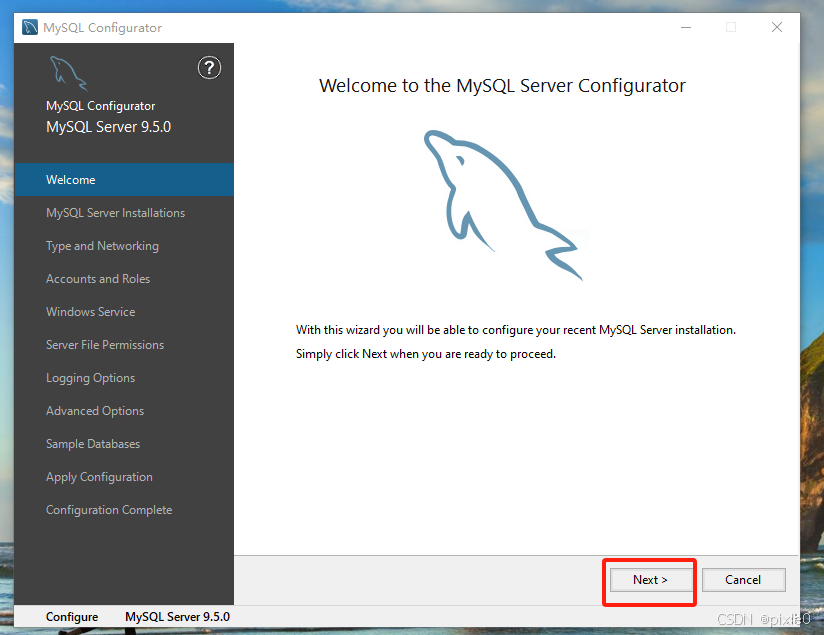
Task: Close the MySQL Configurator window
Action: click(777, 27)
